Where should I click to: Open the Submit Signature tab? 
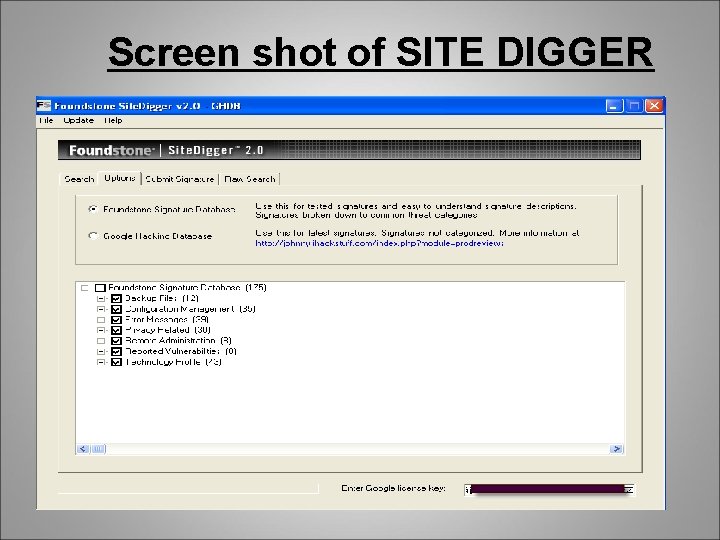click(180, 179)
